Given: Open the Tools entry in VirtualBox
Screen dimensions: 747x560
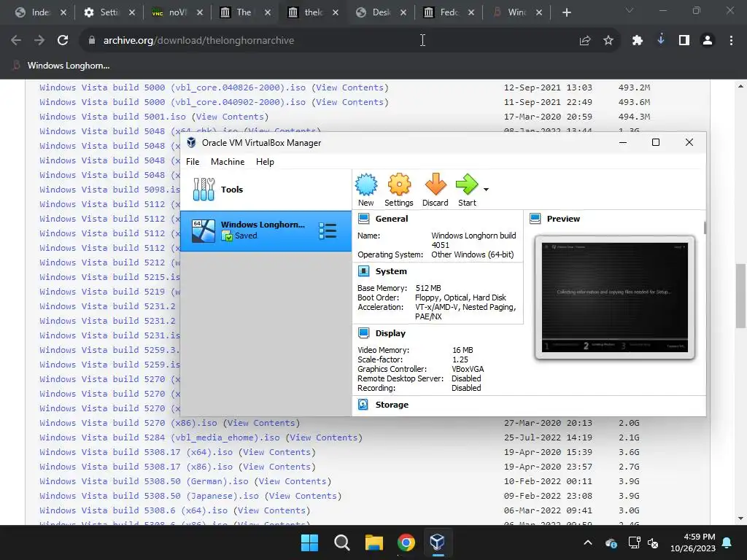Looking at the screenshot, I should (x=266, y=190).
